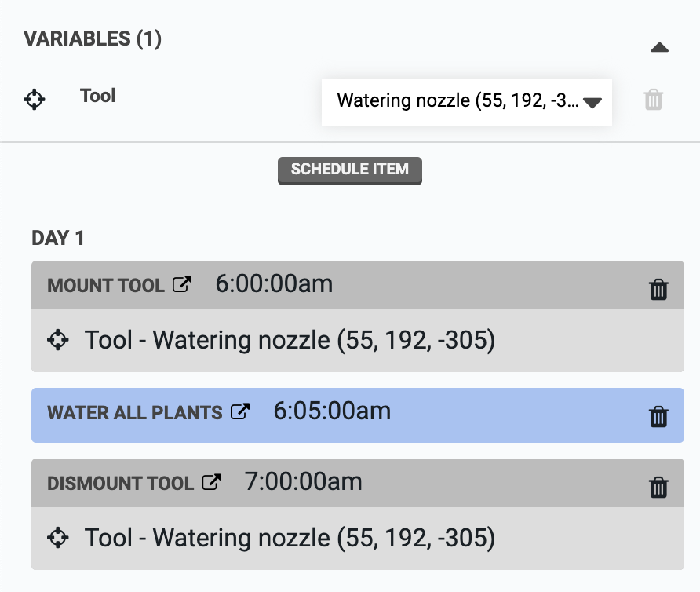Click the DAY 1 heading
The image size is (700, 592).
point(58,238)
